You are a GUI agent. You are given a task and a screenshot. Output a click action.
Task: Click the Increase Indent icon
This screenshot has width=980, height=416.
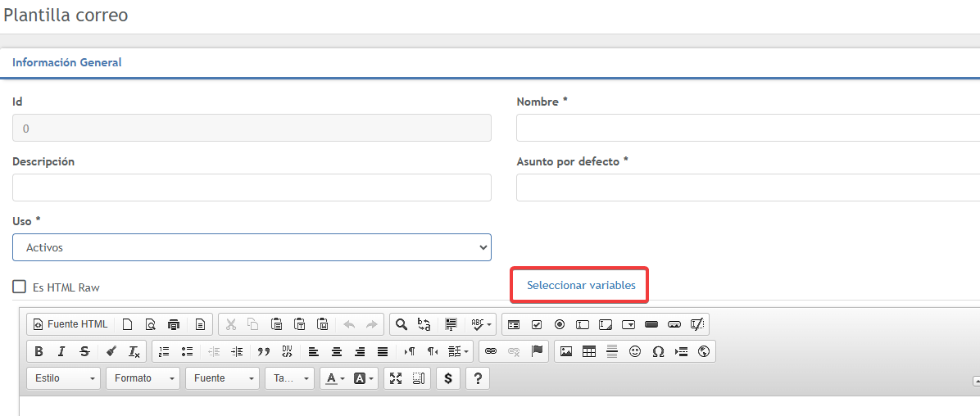[237, 351]
